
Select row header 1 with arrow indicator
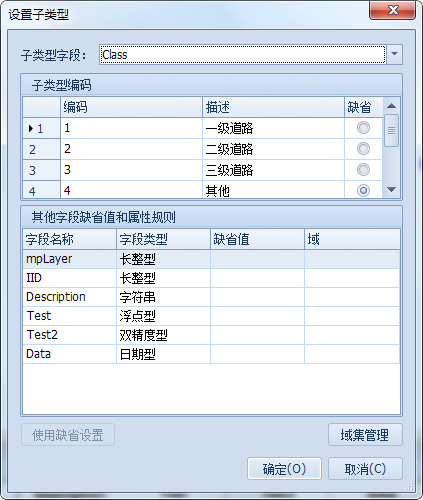pyautogui.click(x=42, y=128)
